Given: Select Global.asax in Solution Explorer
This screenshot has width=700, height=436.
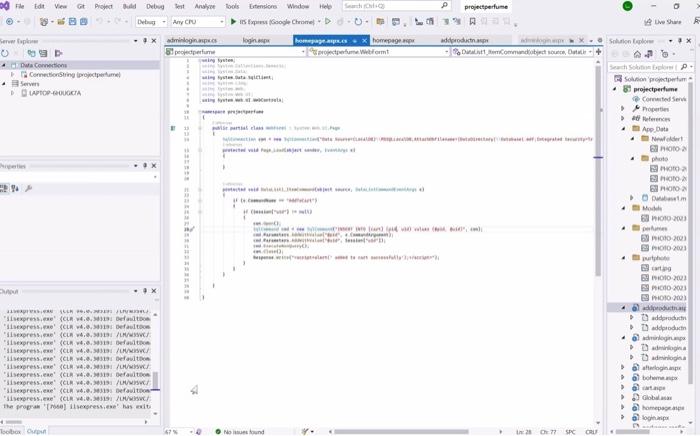Looking at the screenshot, I should tap(657, 397).
